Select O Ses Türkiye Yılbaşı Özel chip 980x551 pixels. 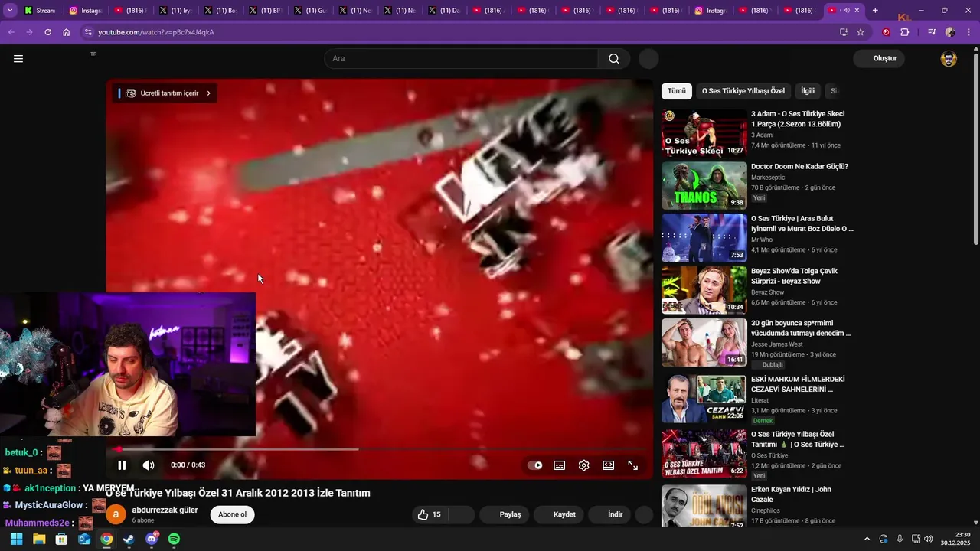[743, 91]
